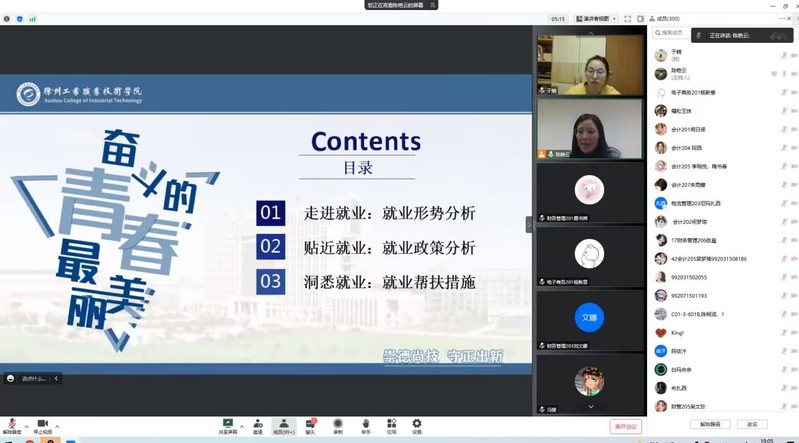Collapse the video thumbnail strip using side arrow
799x443 pixels.
(529, 225)
